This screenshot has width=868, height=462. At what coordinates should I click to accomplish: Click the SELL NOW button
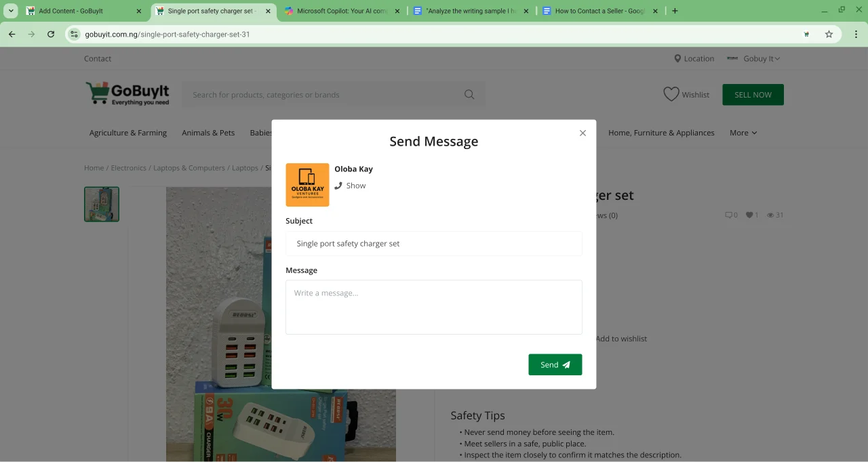pos(753,95)
